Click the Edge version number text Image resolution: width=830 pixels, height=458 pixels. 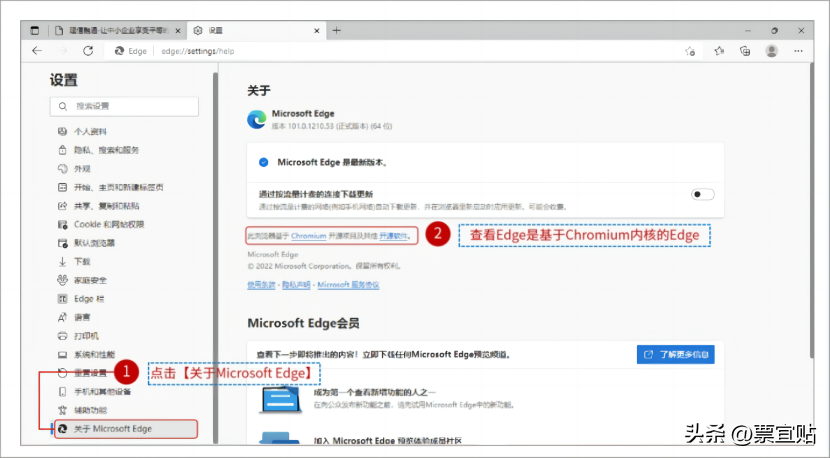(332, 127)
